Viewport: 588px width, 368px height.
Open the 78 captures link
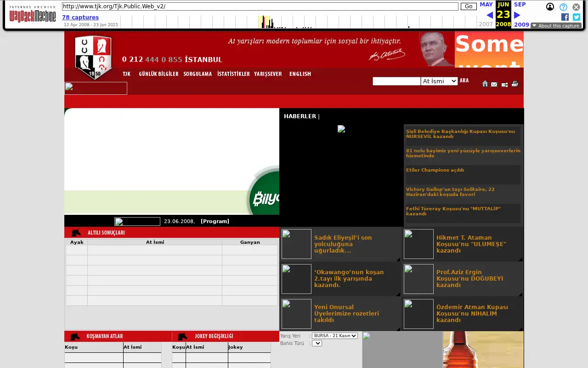(x=80, y=17)
